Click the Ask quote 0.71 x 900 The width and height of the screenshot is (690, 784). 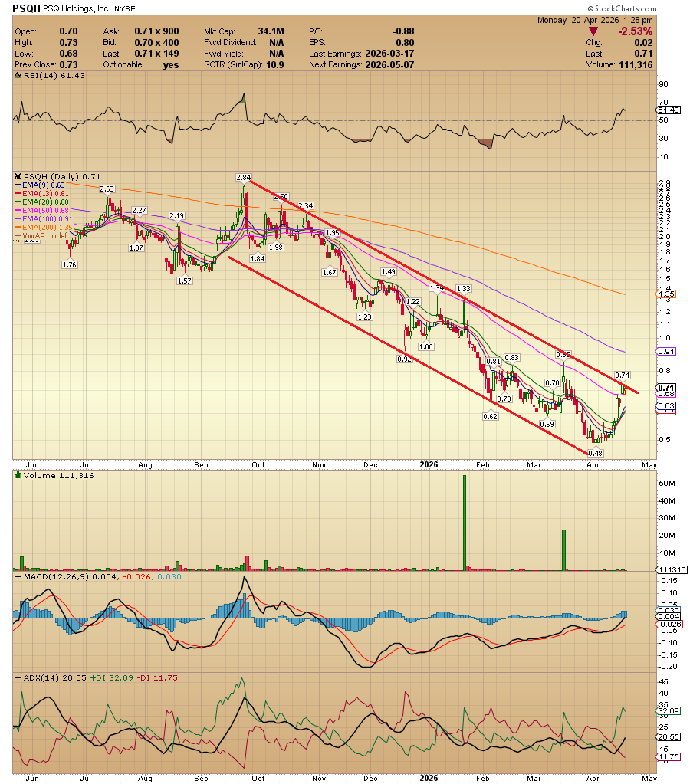(156, 31)
